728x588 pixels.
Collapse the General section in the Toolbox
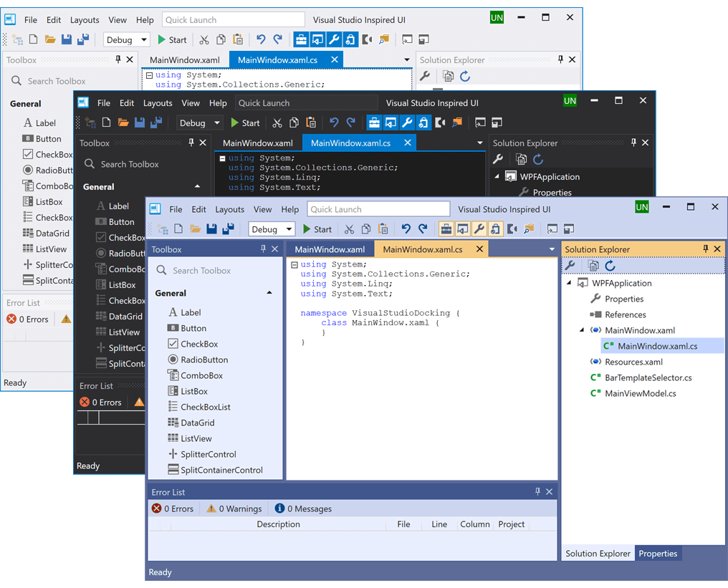(x=269, y=293)
